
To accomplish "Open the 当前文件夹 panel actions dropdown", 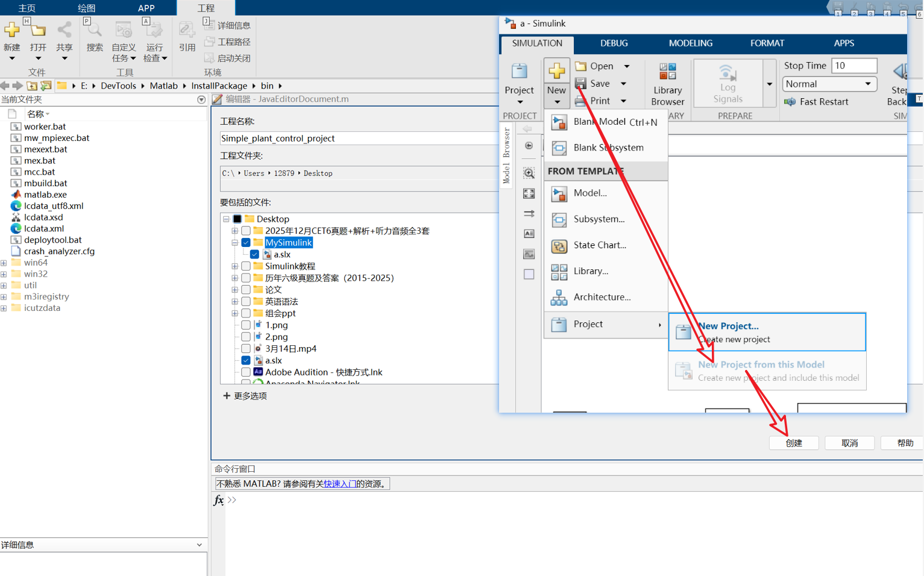I will pyautogui.click(x=201, y=99).
